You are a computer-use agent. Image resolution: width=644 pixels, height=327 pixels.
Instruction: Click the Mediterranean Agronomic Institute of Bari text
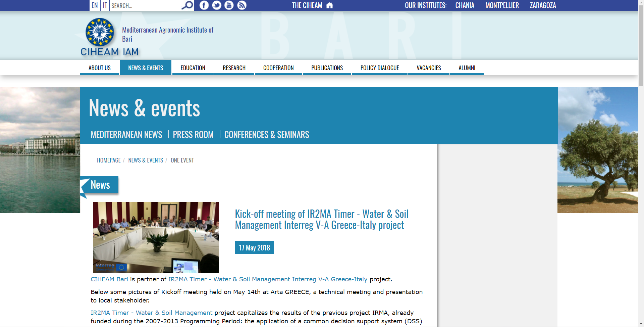pos(168,34)
